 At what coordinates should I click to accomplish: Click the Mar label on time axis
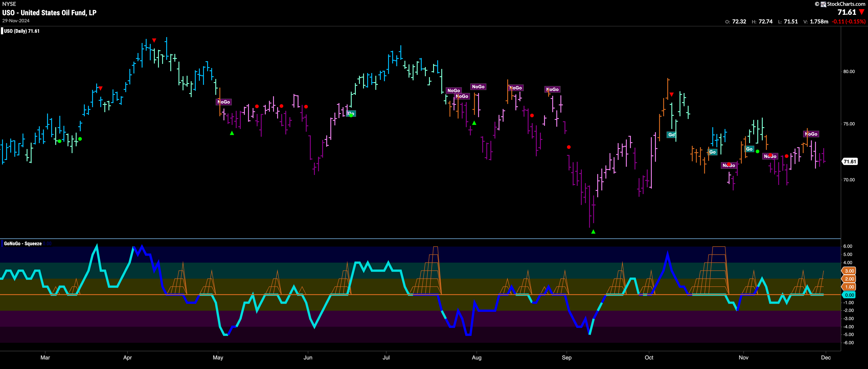45,358
